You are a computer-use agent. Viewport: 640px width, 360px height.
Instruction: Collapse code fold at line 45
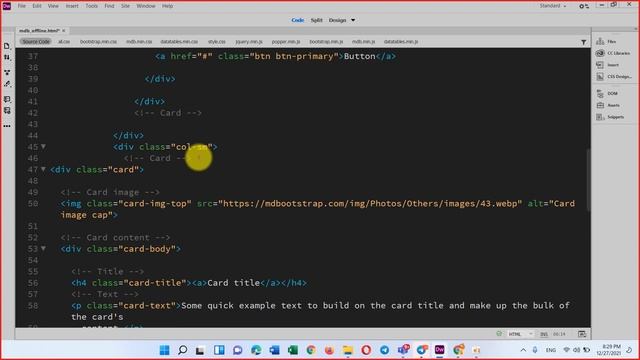coord(43,147)
